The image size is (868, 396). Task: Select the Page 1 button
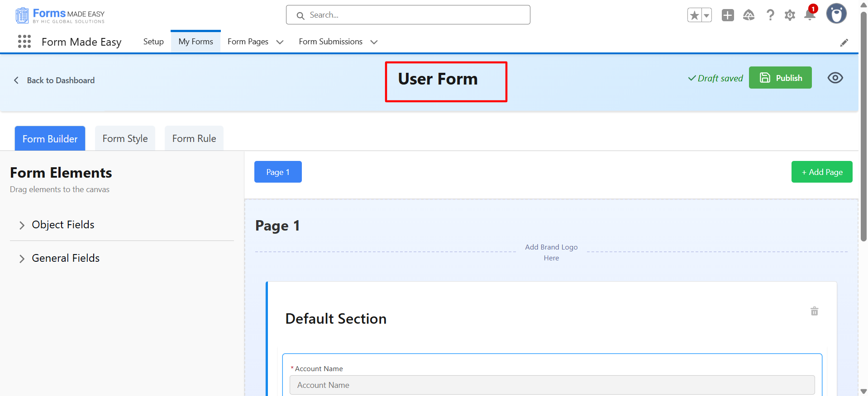pos(278,172)
